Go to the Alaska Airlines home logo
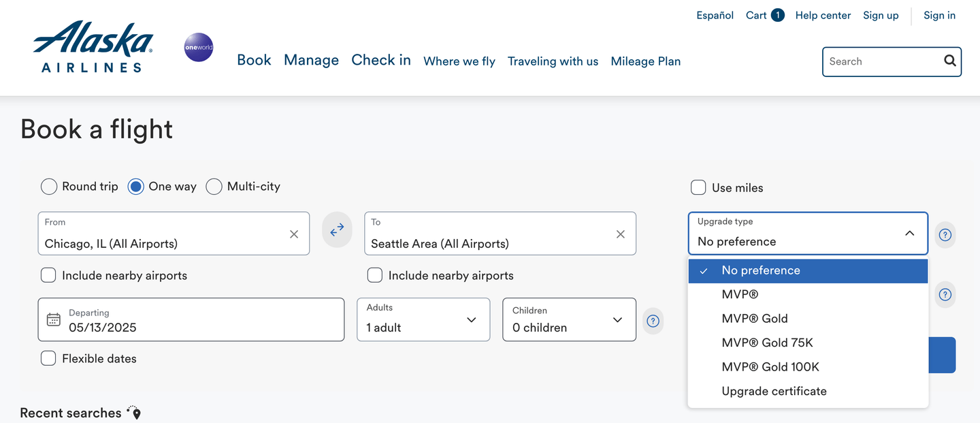 tap(93, 46)
